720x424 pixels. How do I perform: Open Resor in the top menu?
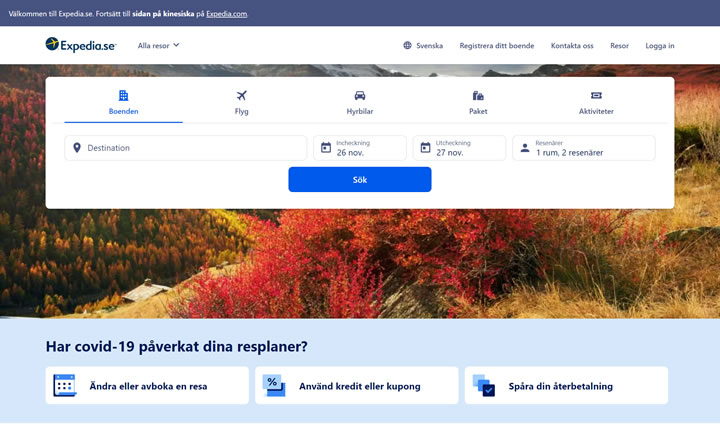click(620, 45)
